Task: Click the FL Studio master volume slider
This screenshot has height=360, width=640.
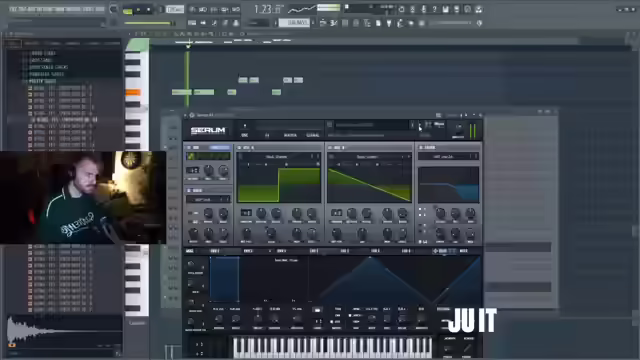Action: (147, 23)
